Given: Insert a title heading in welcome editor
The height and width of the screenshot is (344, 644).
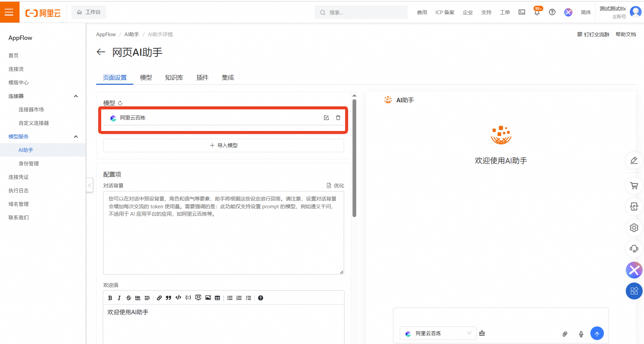Looking at the screenshot, I should (x=147, y=298).
